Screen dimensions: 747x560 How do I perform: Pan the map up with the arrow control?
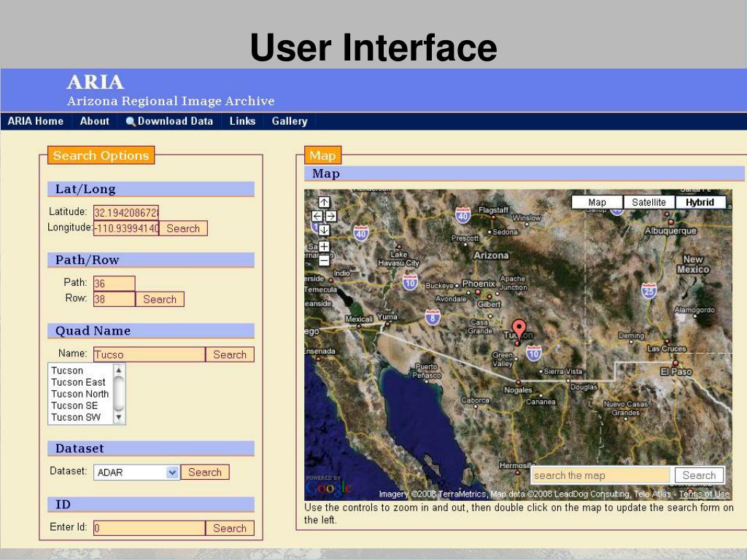point(324,203)
